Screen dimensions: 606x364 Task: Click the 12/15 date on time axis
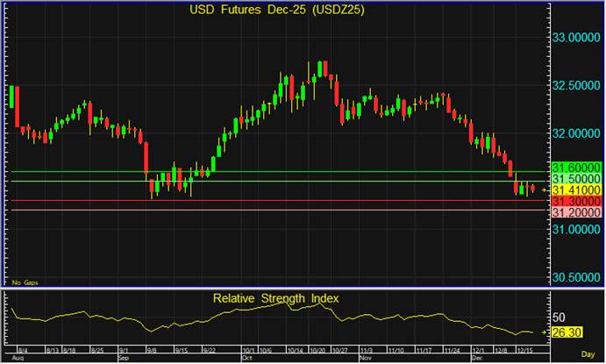(x=524, y=351)
